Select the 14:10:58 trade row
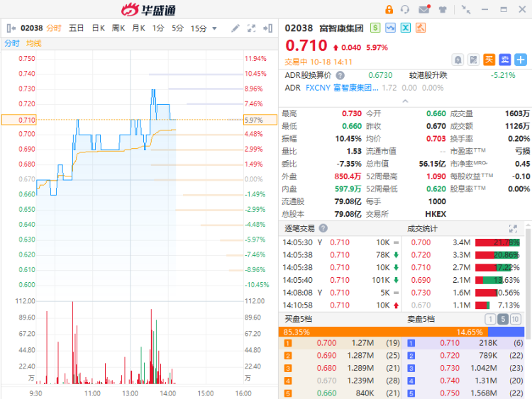Screen dimensions: 532x399 point(340,305)
